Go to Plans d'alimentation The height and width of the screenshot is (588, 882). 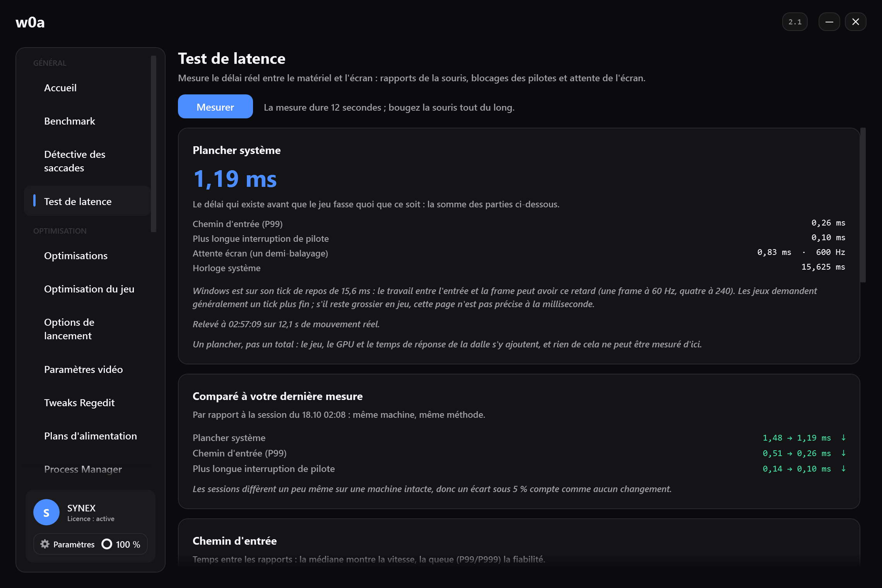click(x=87, y=436)
